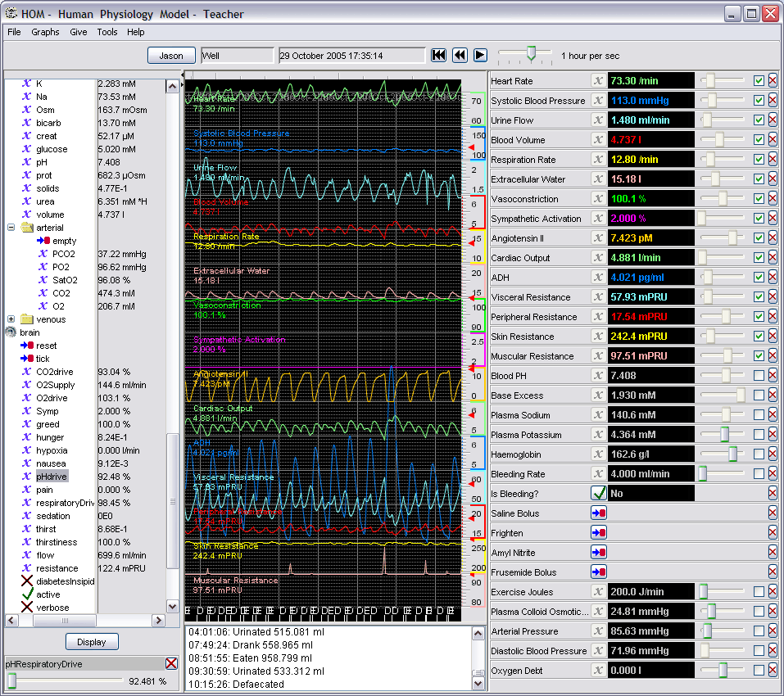Toggle the Is Bleeding? check button
784x696 pixels.
click(x=598, y=494)
